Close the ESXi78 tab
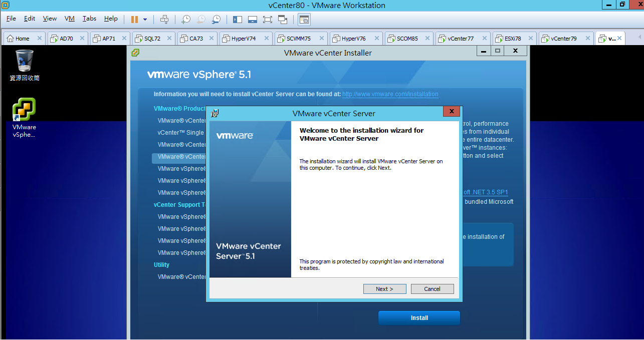The height and width of the screenshot is (340, 644). [x=530, y=38]
